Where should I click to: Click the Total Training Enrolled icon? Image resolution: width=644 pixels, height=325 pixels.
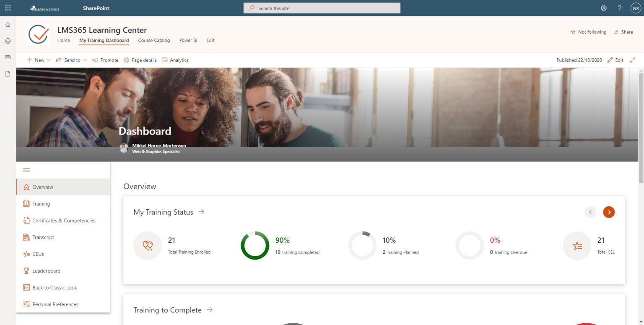[148, 246]
